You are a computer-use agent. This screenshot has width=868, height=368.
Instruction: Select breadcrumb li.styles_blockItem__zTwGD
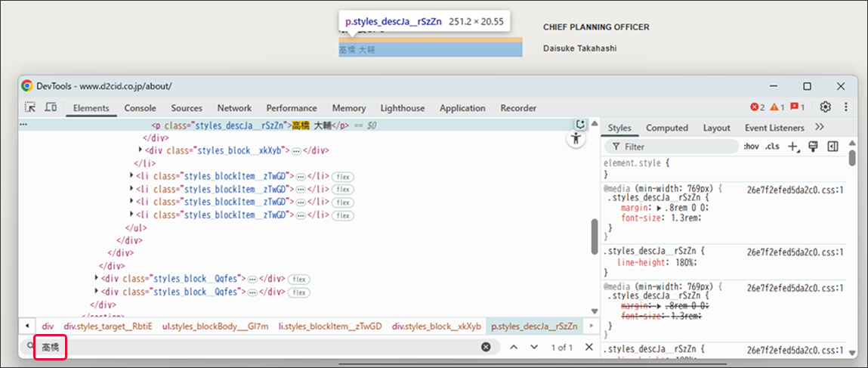click(x=330, y=326)
